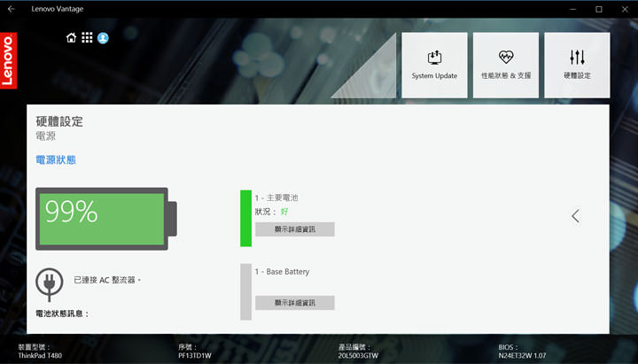Viewport: 638px width, 364px height.
Task: Click the gray Base Battery status bar
Action: (x=245, y=291)
